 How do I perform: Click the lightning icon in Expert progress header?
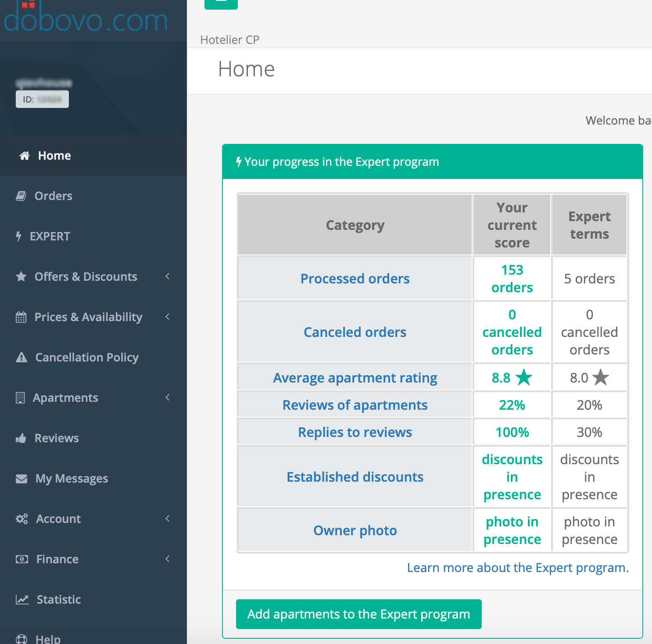[x=239, y=162]
